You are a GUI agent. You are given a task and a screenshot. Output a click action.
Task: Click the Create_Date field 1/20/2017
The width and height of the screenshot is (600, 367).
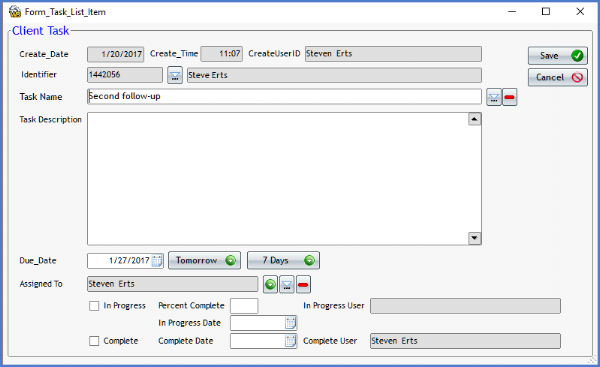(116, 54)
